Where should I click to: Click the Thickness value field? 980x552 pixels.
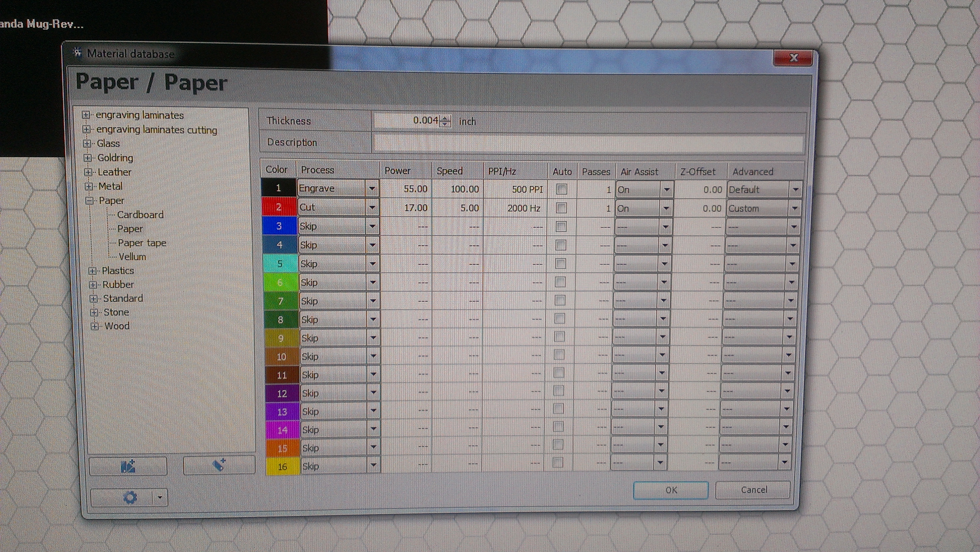[407, 121]
